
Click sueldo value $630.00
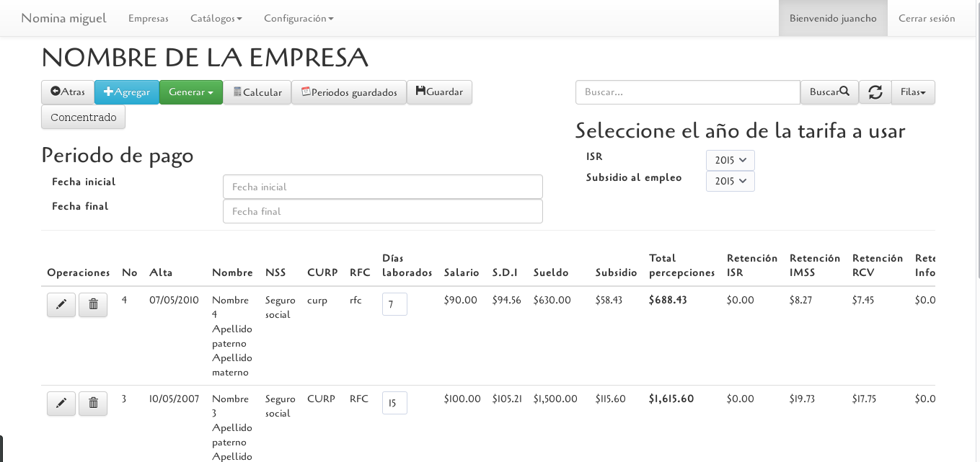(x=552, y=301)
